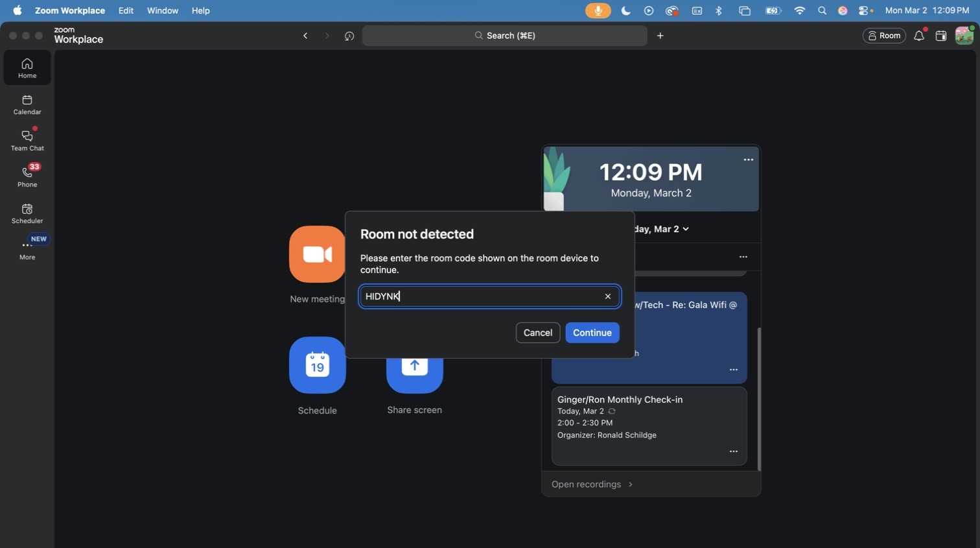Open the profile avatar menu
980x548 pixels.
(x=964, y=36)
